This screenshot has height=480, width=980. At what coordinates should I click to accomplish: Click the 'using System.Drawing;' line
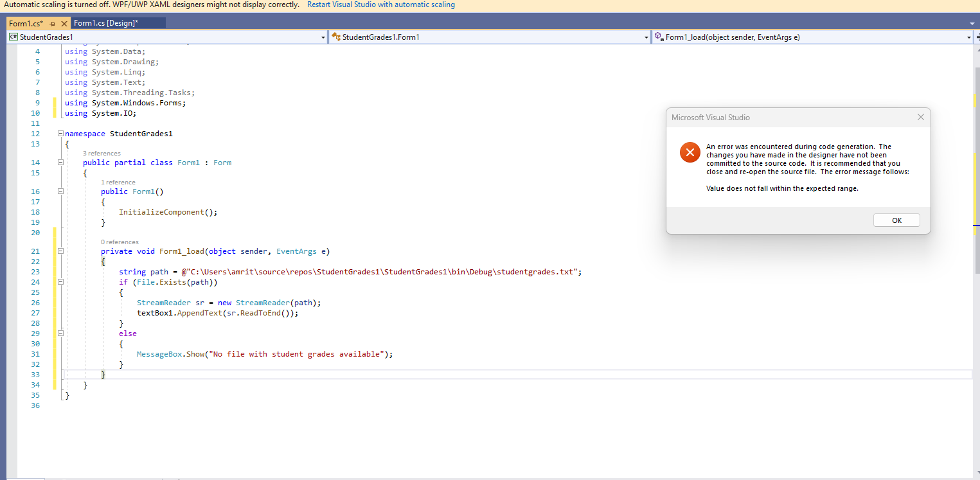coord(112,62)
